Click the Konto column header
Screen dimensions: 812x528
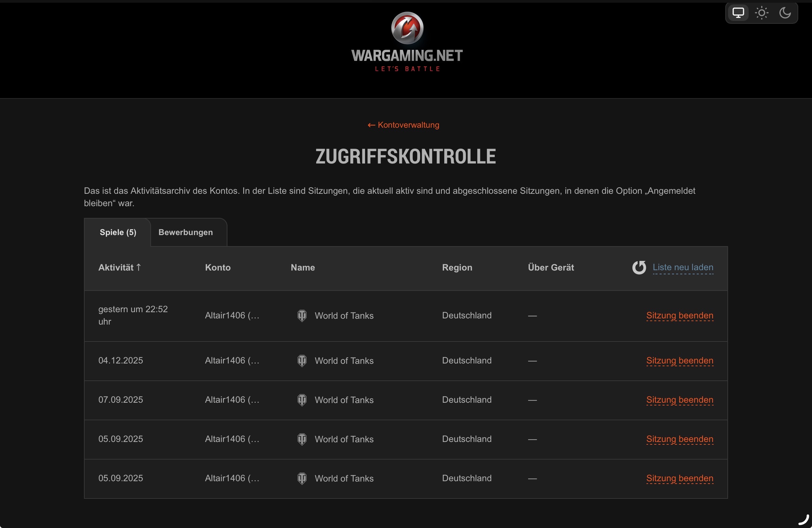coord(218,267)
